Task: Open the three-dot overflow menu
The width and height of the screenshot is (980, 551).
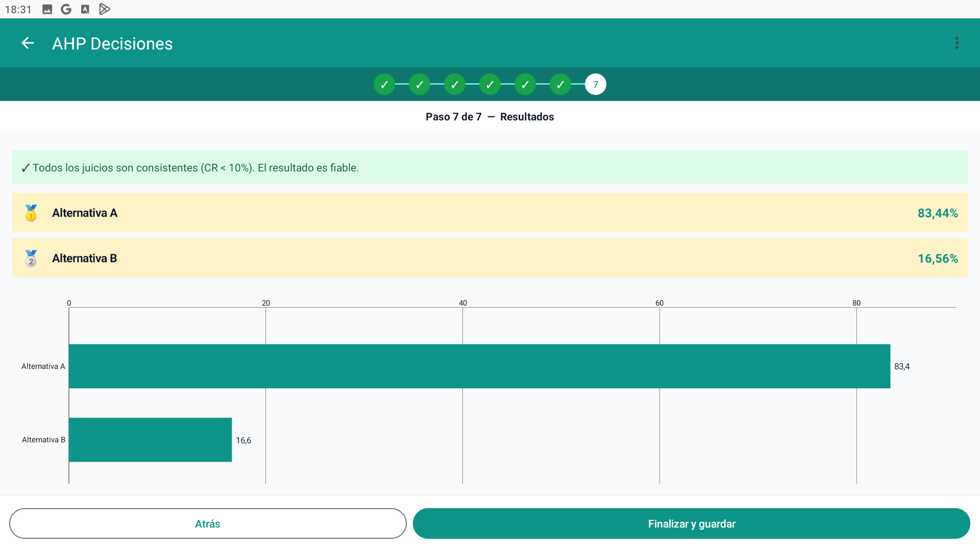Action: click(957, 43)
